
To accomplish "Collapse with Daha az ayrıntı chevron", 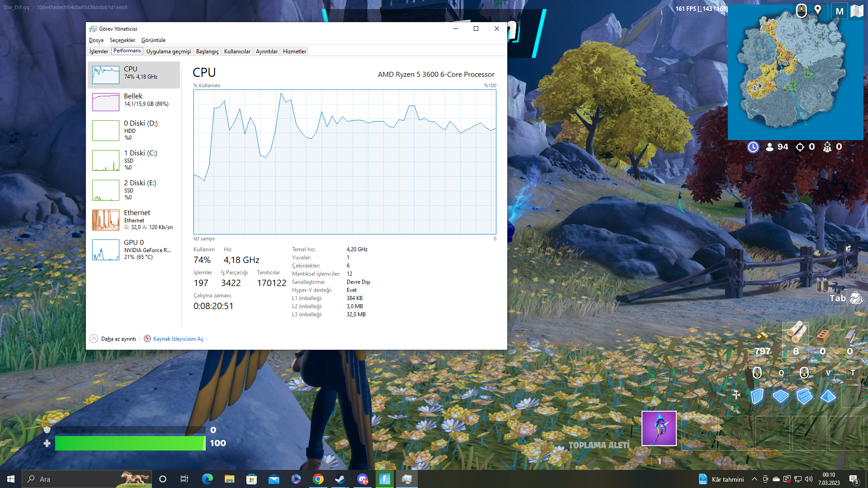I will pos(94,339).
